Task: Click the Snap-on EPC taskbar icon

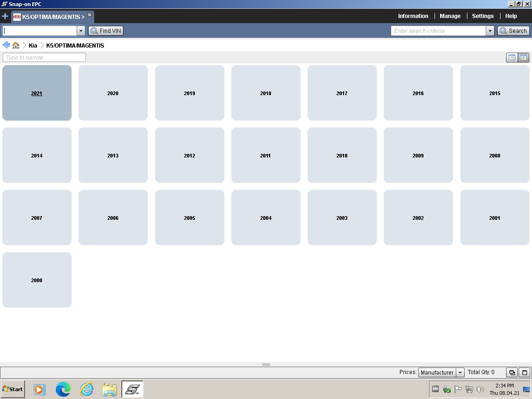Action: tap(133, 389)
